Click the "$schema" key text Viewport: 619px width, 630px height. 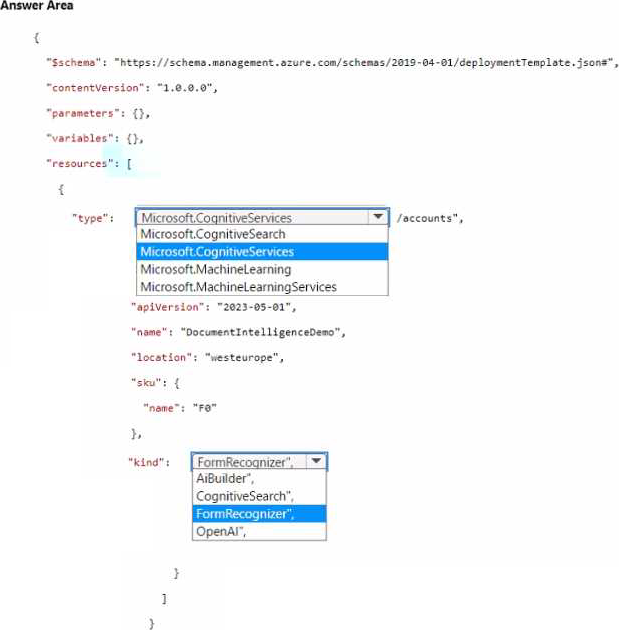coord(73,63)
